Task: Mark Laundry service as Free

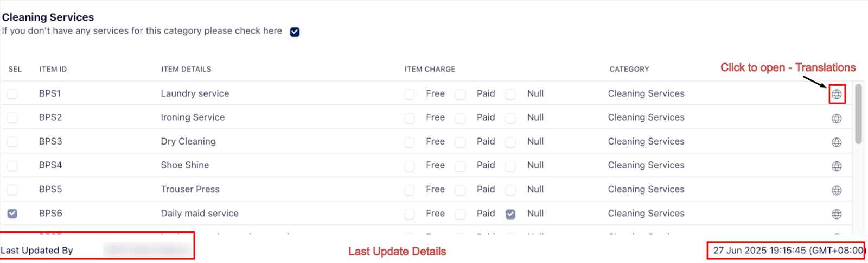Action: [x=410, y=95]
